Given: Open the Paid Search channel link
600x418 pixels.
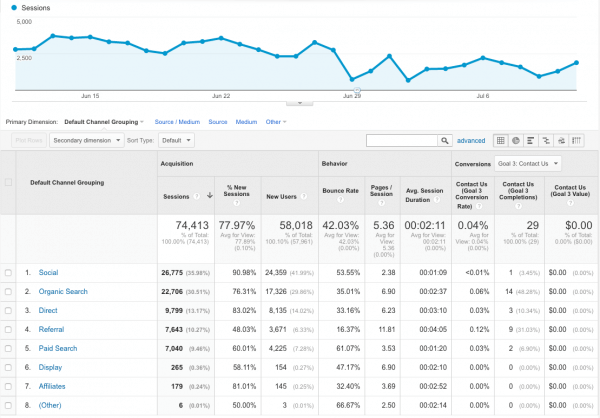Looking at the screenshot, I should pyautogui.click(x=58, y=348).
